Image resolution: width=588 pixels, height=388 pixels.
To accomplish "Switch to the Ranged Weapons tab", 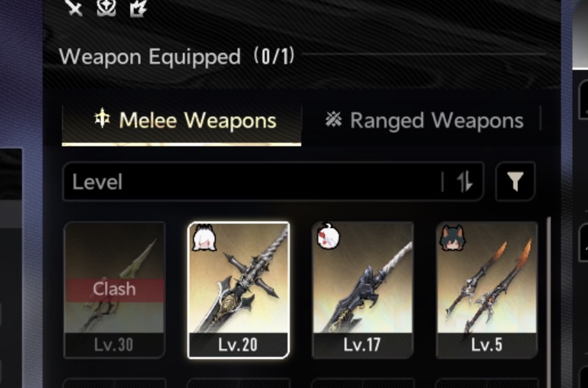I will (424, 120).
